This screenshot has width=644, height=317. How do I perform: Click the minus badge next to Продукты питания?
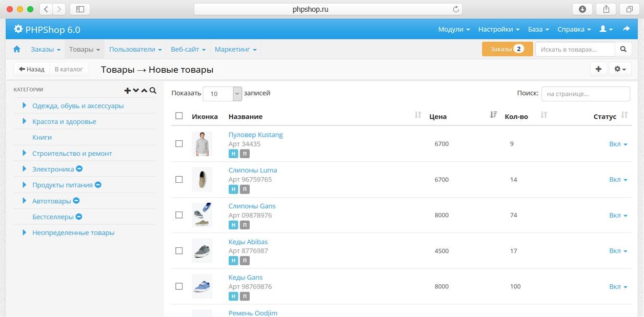click(x=98, y=185)
